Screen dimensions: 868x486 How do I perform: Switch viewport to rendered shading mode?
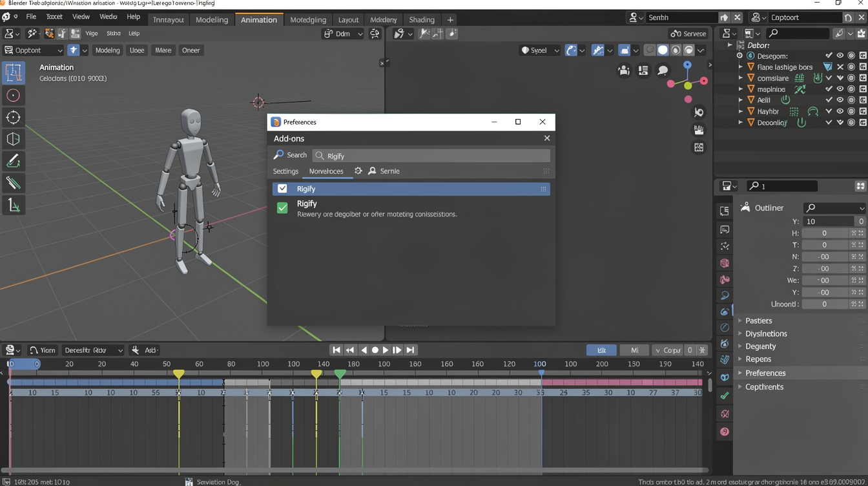[687, 50]
